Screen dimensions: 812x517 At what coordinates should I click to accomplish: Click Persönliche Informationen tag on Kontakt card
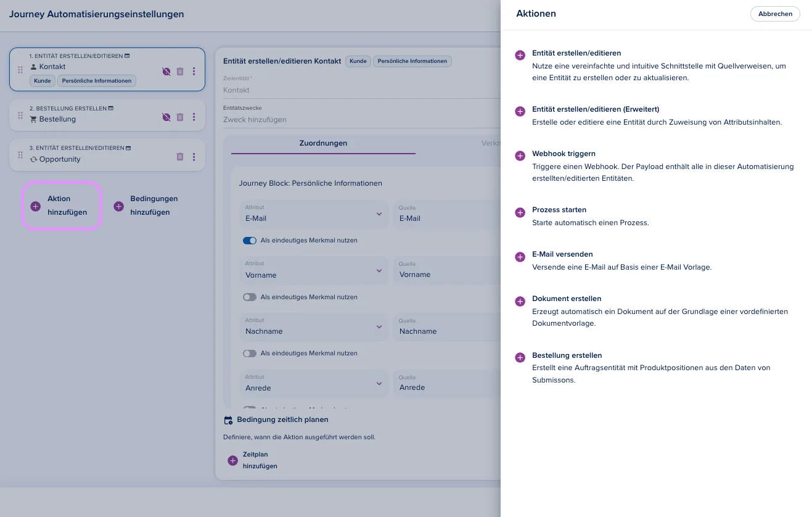point(97,81)
